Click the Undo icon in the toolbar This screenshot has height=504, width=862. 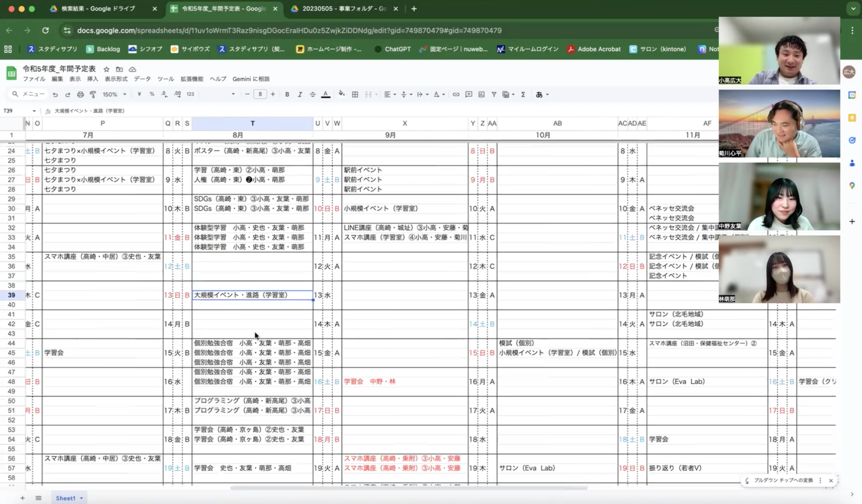[x=54, y=94]
